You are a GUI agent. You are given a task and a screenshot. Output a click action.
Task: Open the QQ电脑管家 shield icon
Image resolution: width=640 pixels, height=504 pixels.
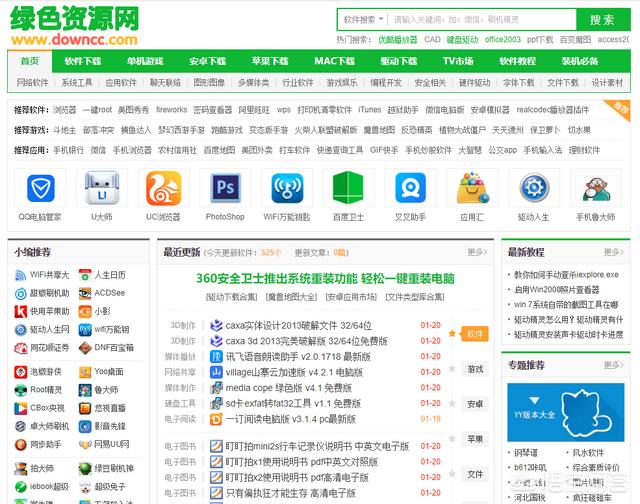(x=40, y=189)
